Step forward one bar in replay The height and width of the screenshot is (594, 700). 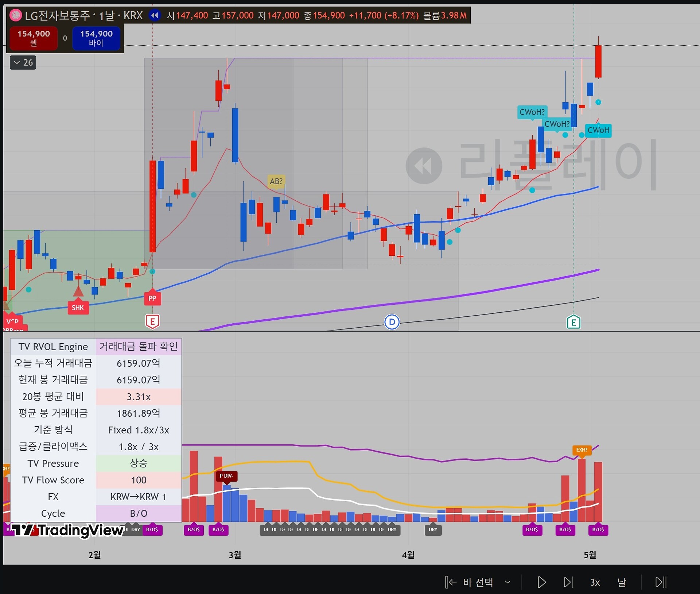click(568, 582)
